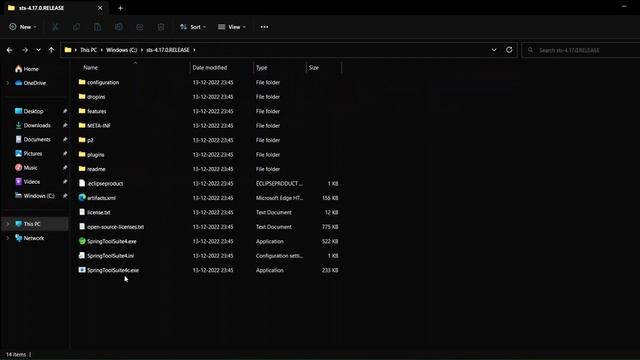Close the sts-4.17.0.RELEASE tab

click(100, 8)
